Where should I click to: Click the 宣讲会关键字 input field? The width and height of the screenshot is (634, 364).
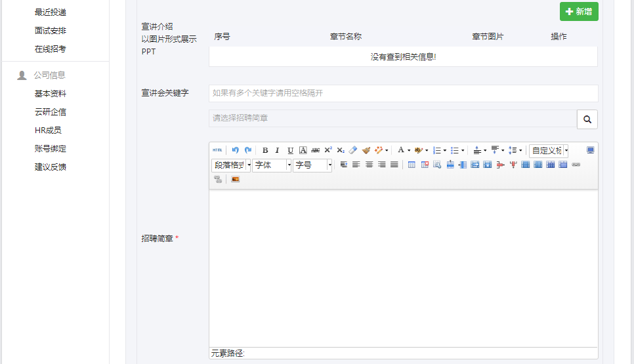(x=403, y=93)
